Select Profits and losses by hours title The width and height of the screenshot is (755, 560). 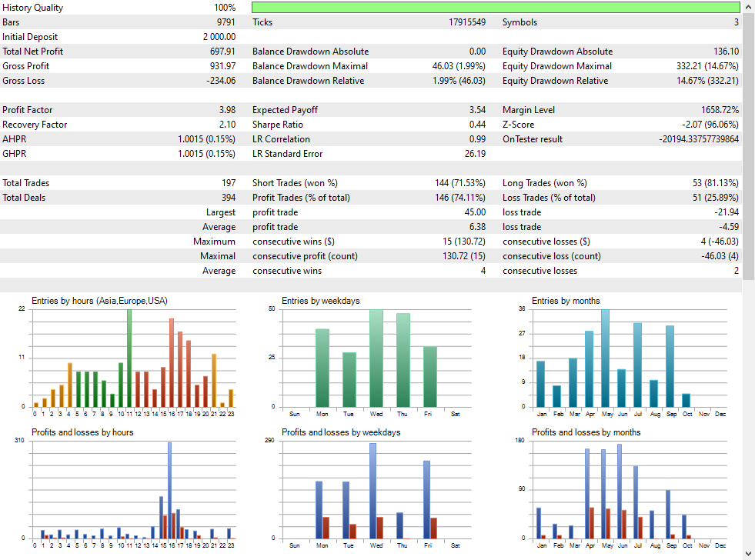(82, 432)
